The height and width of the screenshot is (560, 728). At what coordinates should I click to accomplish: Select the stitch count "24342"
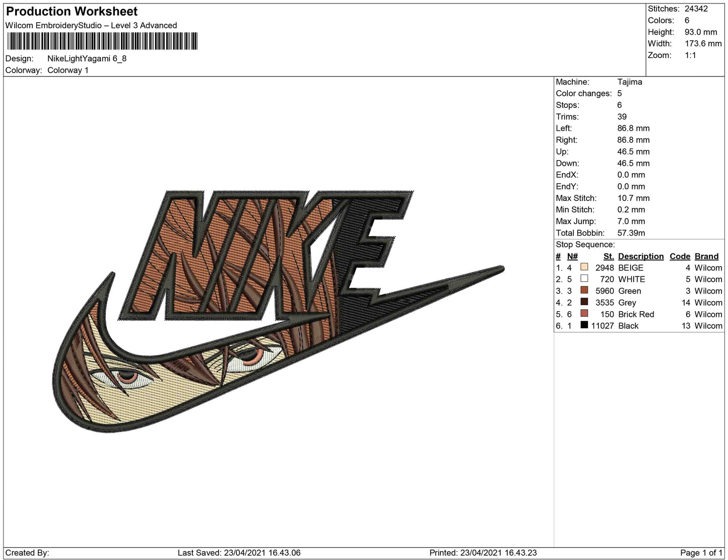(x=696, y=9)
